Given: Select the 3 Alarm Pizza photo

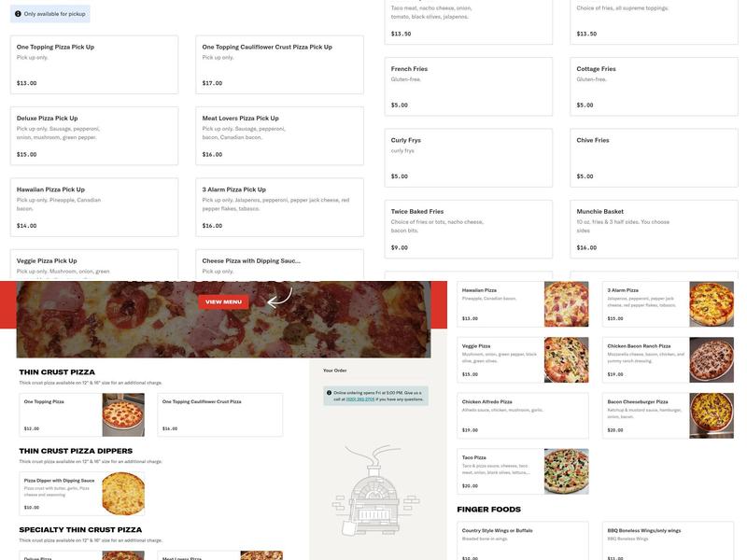Looking at the screenshot, I should click(x=712, y=304).
